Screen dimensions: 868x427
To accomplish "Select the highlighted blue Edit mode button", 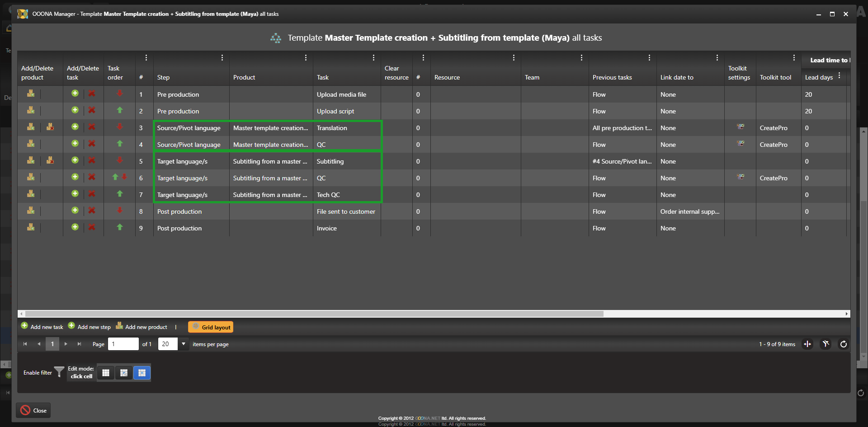I will tap(142, 373).
